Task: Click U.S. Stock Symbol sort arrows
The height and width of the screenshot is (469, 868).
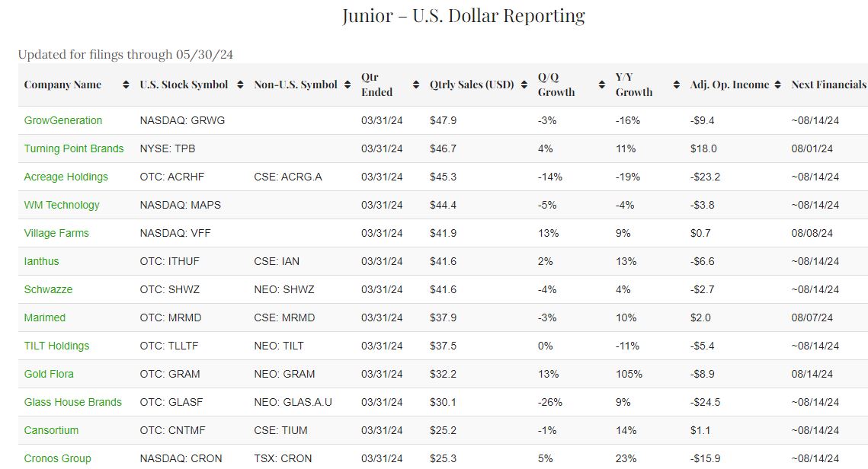Action: [240, 85]
